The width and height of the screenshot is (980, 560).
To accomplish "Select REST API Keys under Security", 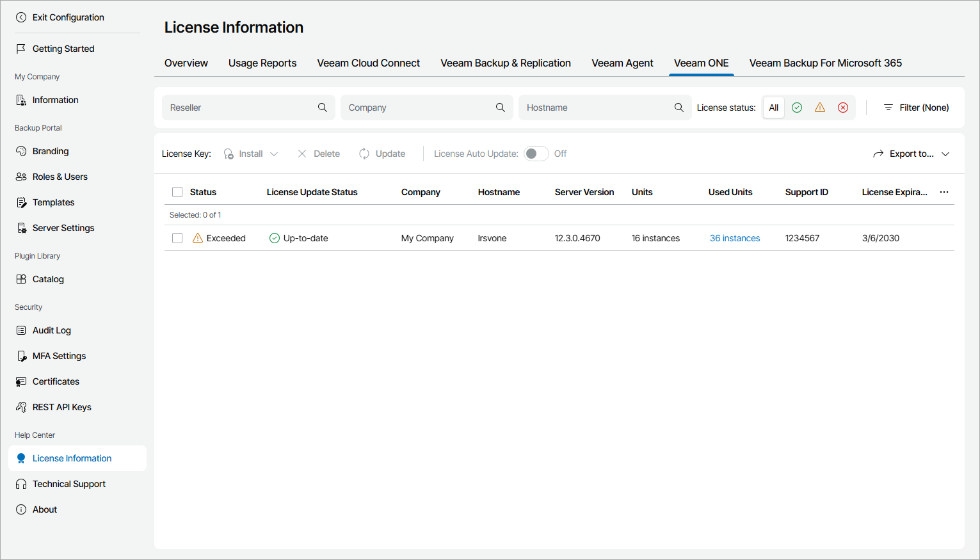I will 62,407.
